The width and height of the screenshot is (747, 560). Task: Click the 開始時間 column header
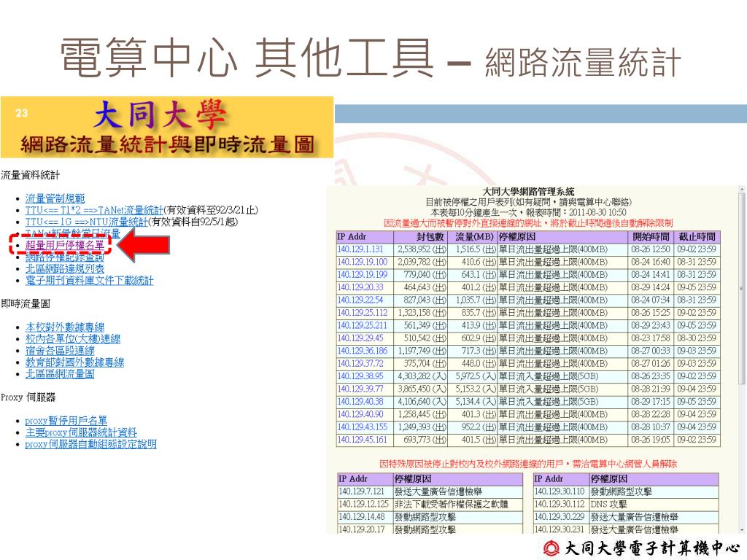[x=650, y=237]
